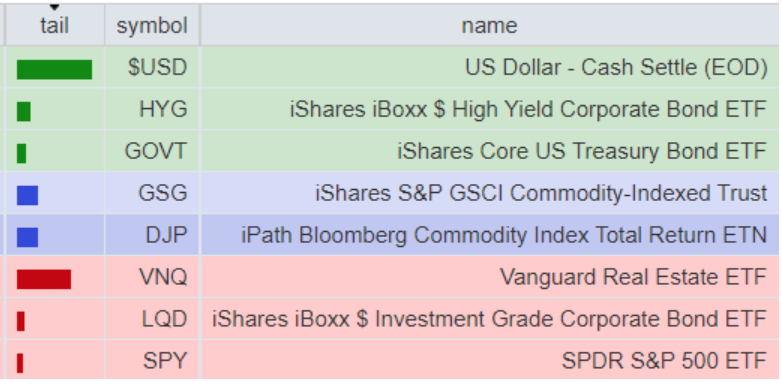Open the VNQ symbol
The height and width of the screenshot is (384, 782).
pos(163,277)
